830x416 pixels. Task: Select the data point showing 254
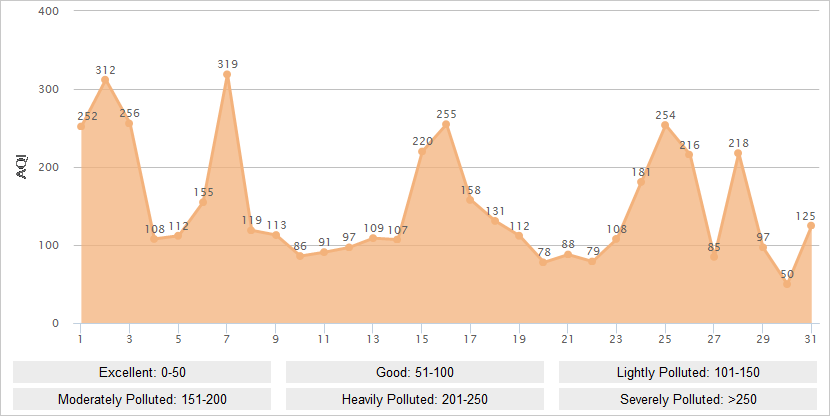(665, 125)
